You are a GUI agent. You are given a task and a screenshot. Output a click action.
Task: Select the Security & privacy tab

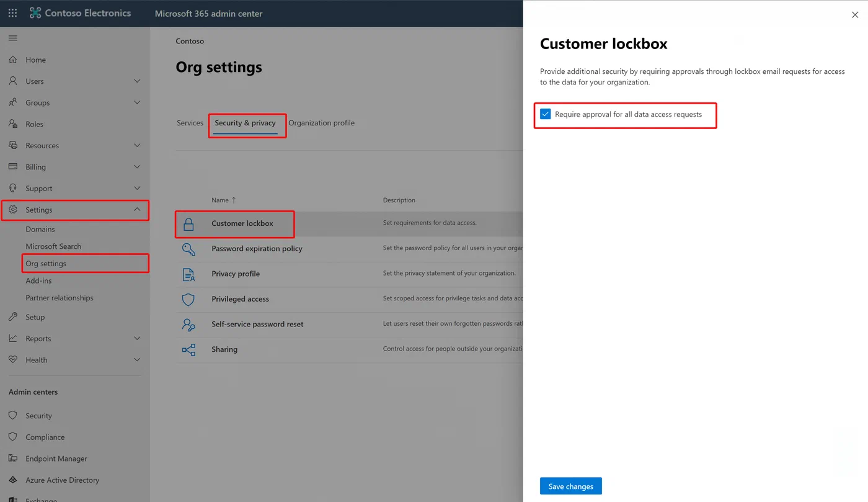[x=245, y=123]
